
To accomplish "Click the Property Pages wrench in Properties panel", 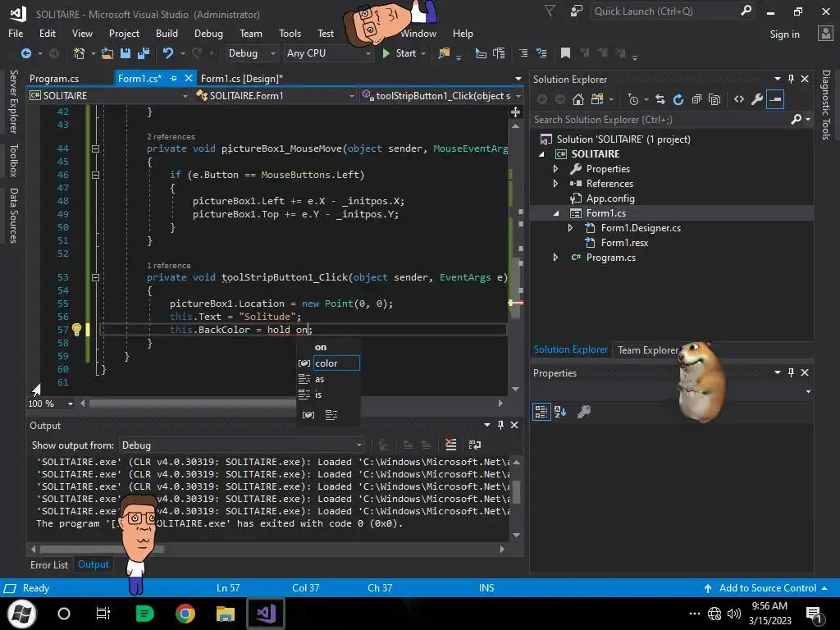I will 584,412.
